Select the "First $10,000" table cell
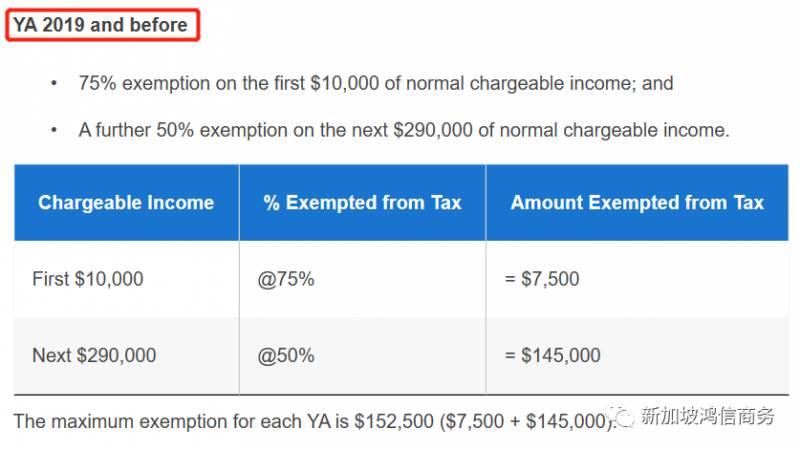 tap(87, 279)
